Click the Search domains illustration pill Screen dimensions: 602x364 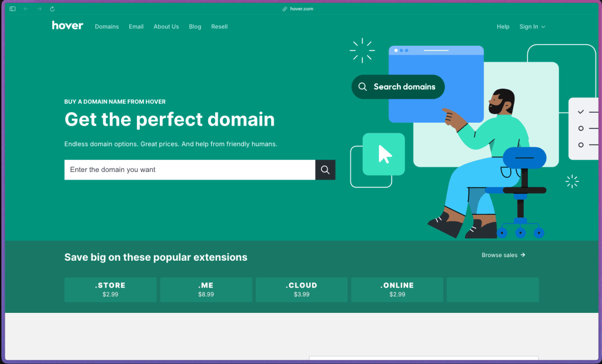coord(398,87)
